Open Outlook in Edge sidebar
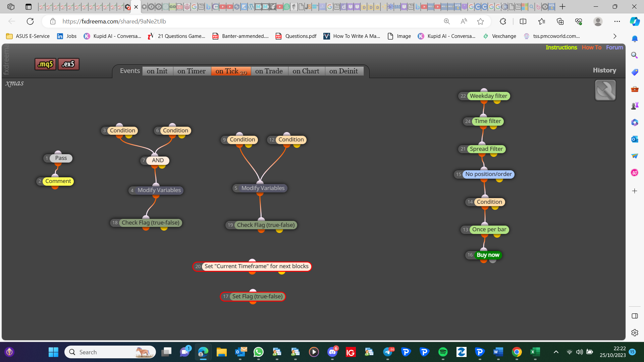The width and height of the screenshot is (644, 362). coord(635,139)
